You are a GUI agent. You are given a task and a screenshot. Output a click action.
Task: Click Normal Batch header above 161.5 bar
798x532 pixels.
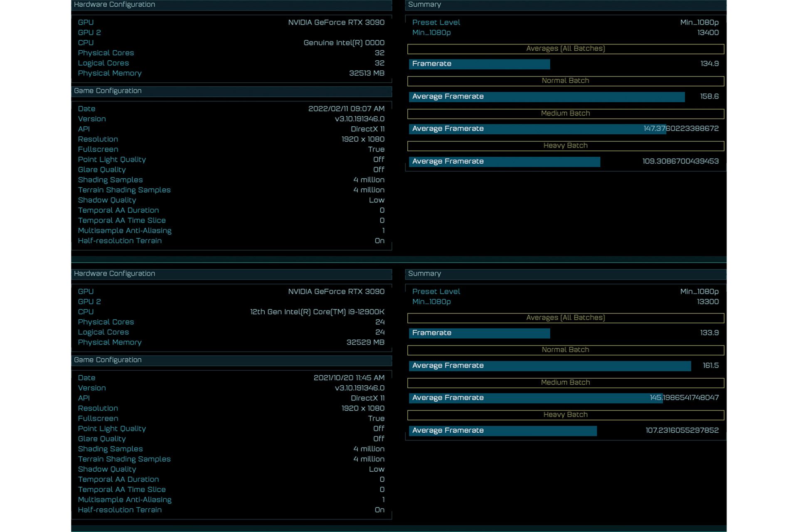(x=565, y=350)
